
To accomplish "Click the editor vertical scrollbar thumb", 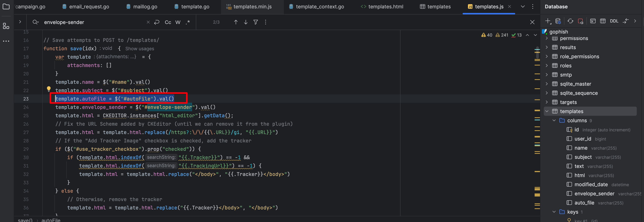I will (x=537, y=52).
